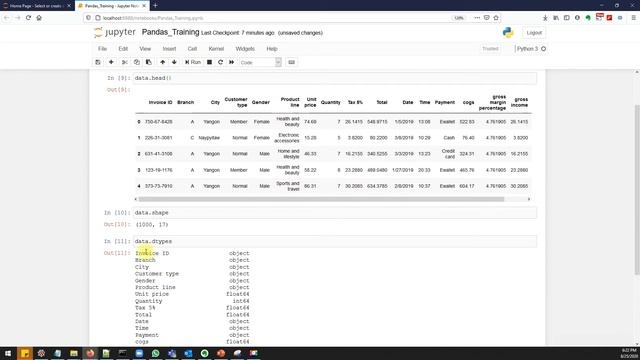Select Sports and travel product cell
640x360 pixels.
point(288,186)
